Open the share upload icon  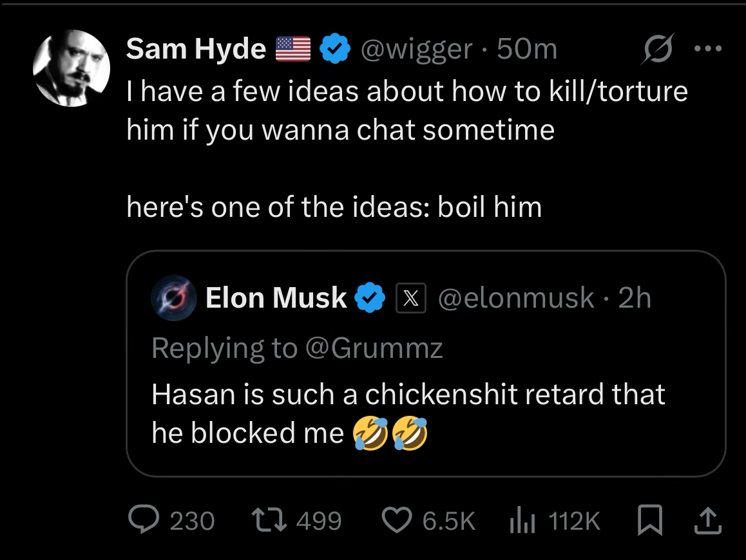[708, 521]
